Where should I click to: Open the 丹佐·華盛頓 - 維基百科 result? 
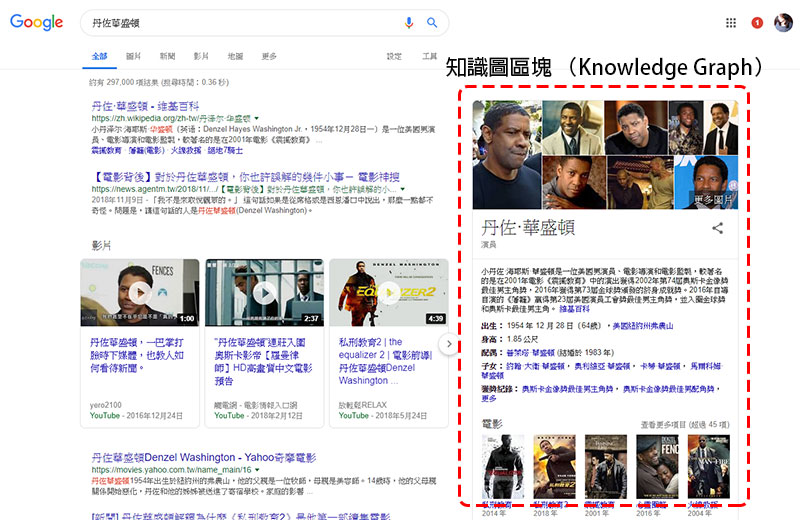[x=145, y=106]
